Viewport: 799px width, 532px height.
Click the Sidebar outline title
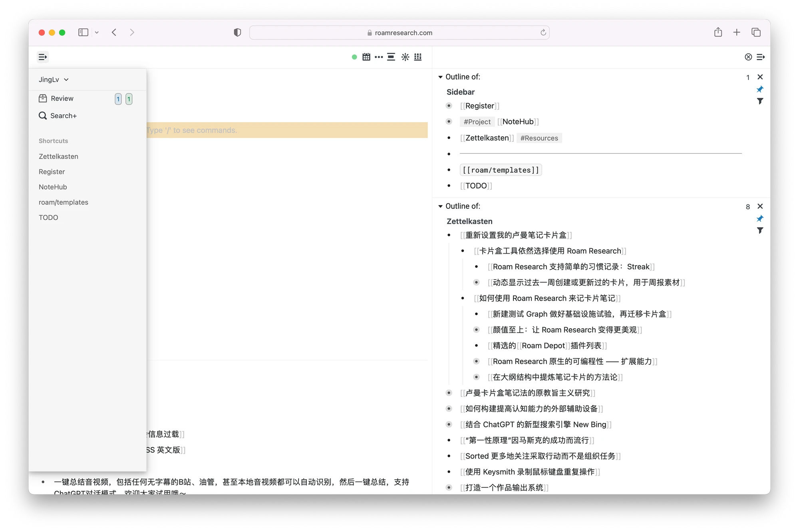tap(461, 92)
